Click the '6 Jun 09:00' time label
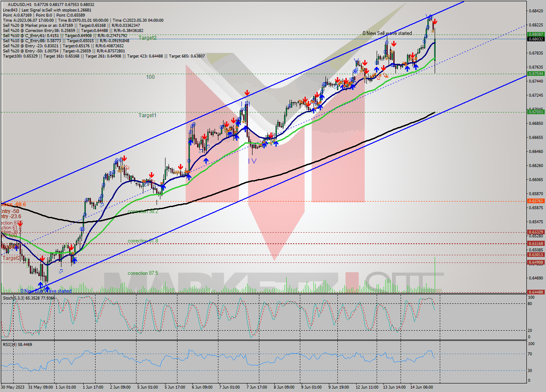Viewport: 546px width, 392px height. (x=203, y=387)
